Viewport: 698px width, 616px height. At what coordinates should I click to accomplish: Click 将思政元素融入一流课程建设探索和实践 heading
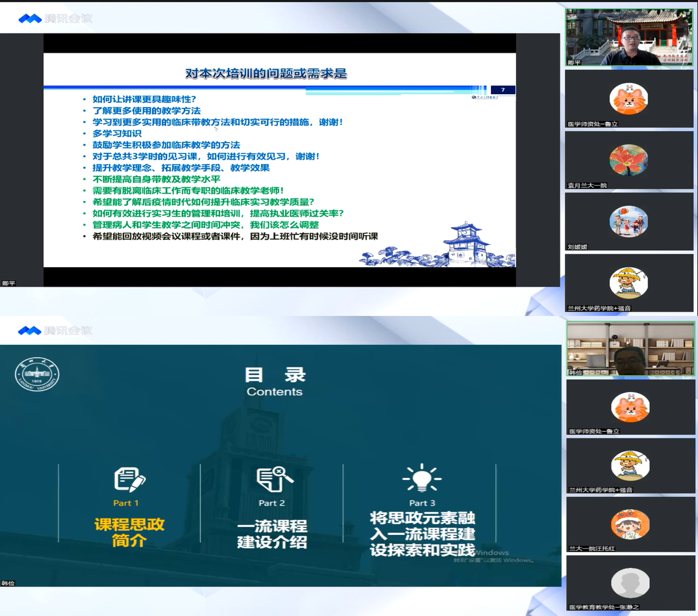[x=422, y=534]
